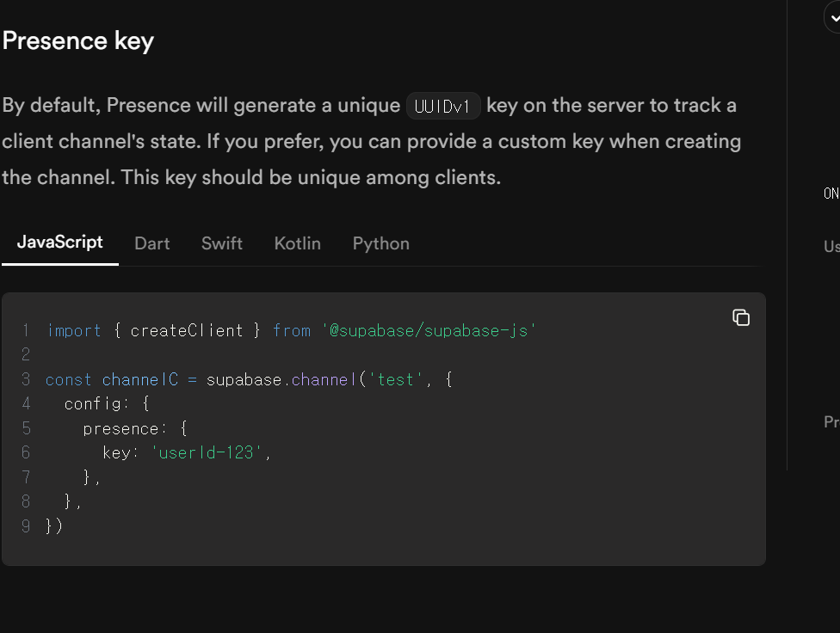
Task: Select the Kotlin tab
Action: pyautogui.click(x=297, y=243)
